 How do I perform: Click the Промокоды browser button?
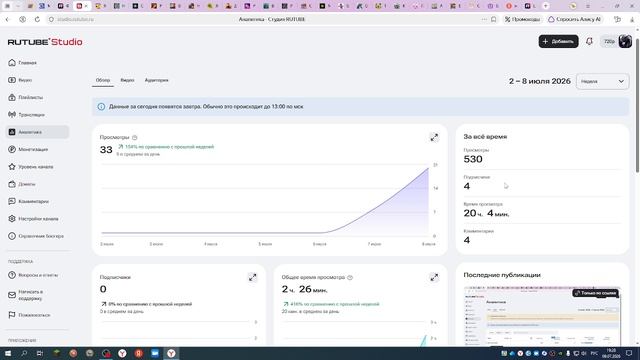point(522,19)
